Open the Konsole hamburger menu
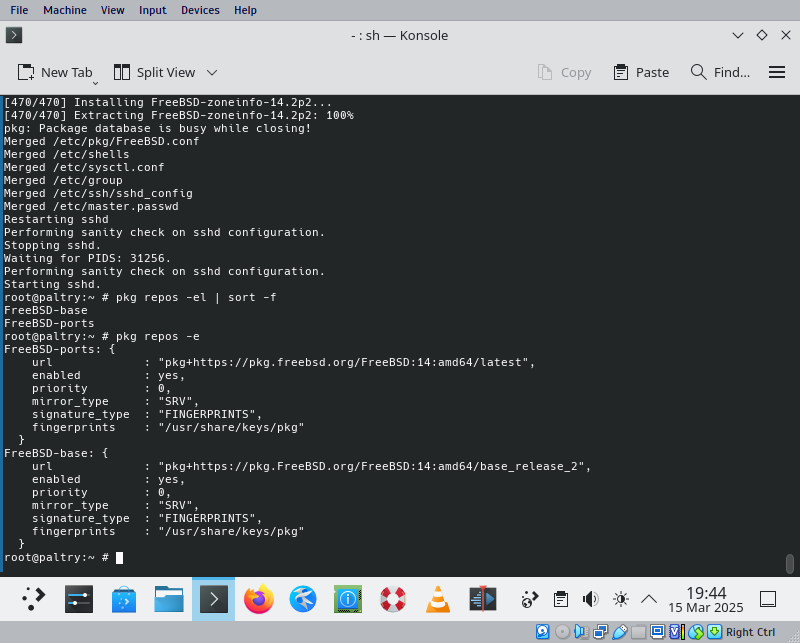The height and width of the screenshot is (643, 800). [x=777, y=72]
